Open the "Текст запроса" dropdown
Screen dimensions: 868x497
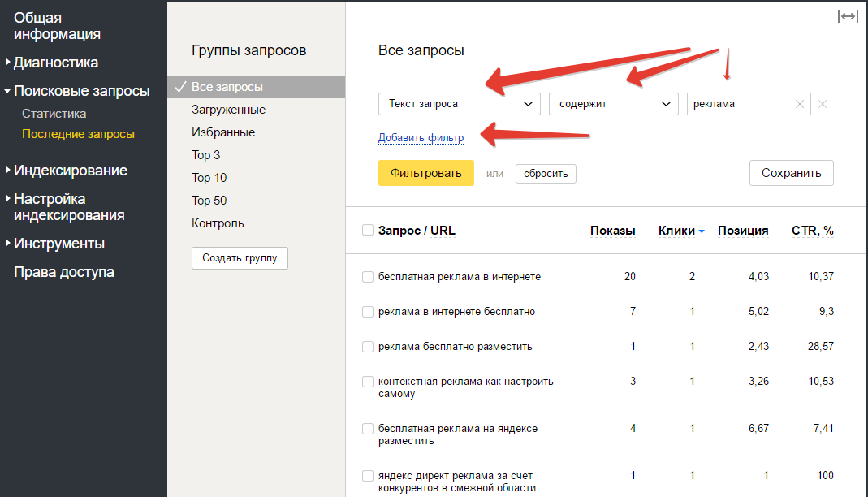pos(460,104)
